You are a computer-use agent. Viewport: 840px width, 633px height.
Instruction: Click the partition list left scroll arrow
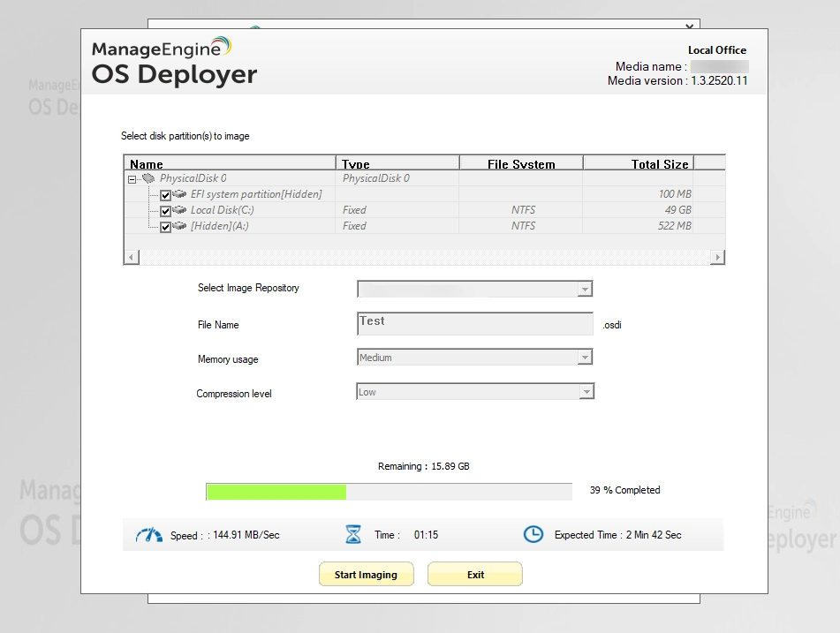(x=132, y=258)
